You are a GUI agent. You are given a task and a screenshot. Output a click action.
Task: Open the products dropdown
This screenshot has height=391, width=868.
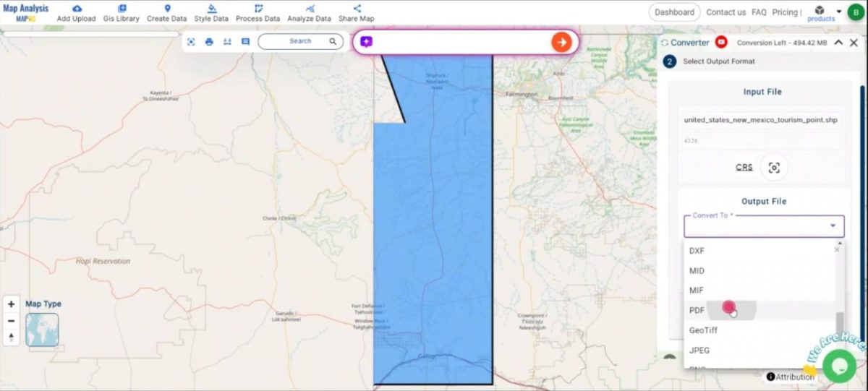[x=821, y=13]
